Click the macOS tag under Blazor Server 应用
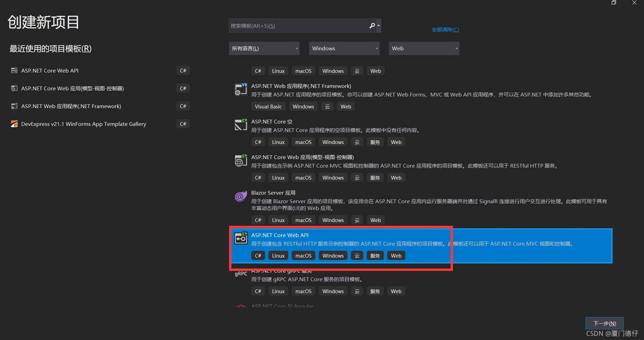Screen dimensions: 644x340 (x=303, y=220)
